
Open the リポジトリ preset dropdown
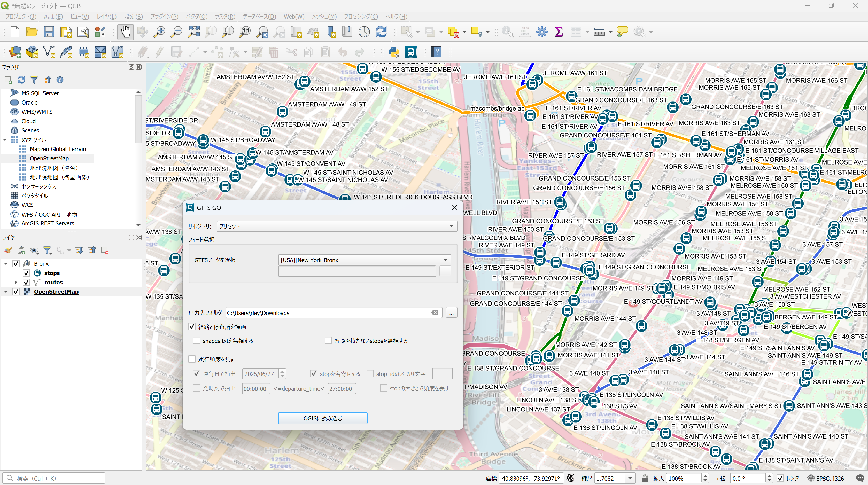click(337, 226)
